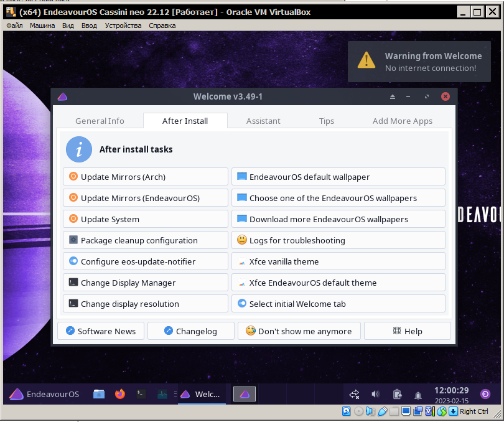The width and height of the screenshot is (504, 422).
Task: Apply EndeavourOS default wallpaper
Action: (338, 177)
